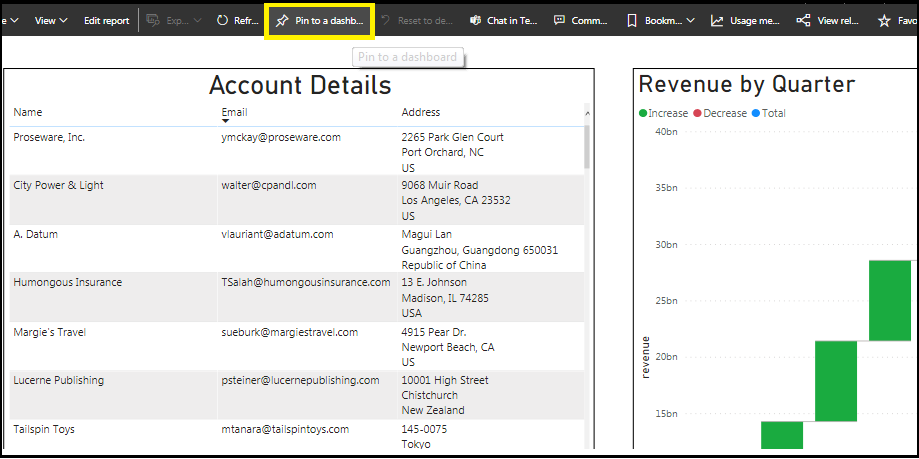The height and width of the screenshot is (459, 919).
Task: Sort table by Address column header
Action: 420,112
